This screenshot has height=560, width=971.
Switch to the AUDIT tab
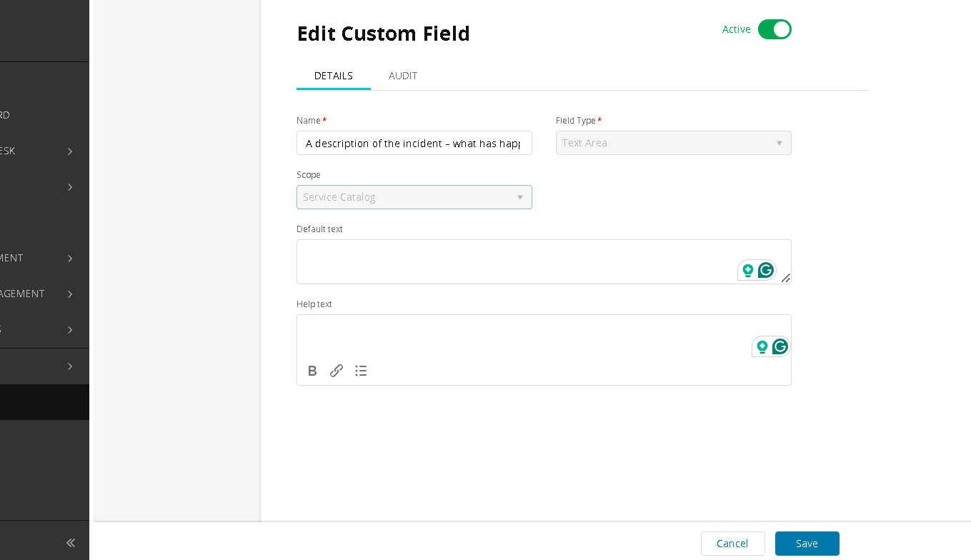[x=403, y=76]
